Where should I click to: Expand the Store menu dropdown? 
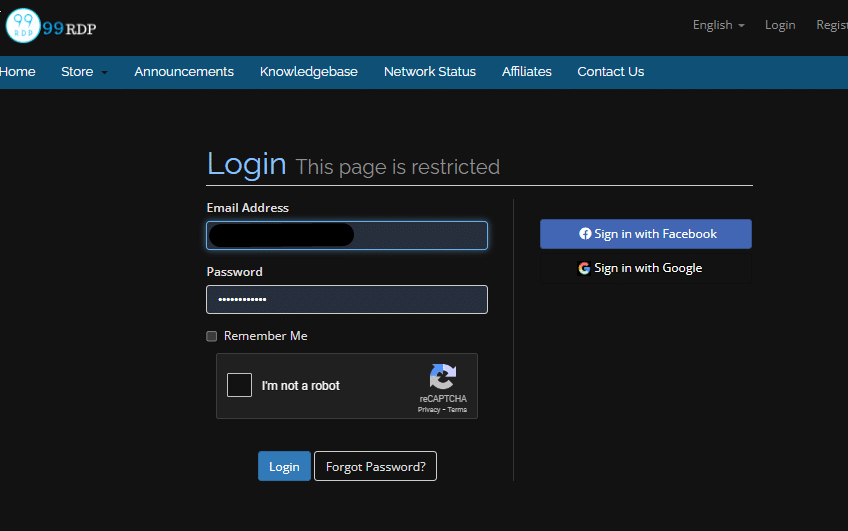pyautogui.click(x=84, y=72)
